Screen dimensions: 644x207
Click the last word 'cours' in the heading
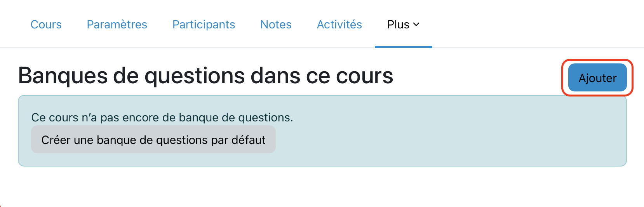pyautogui.click(x=364, y=75)
